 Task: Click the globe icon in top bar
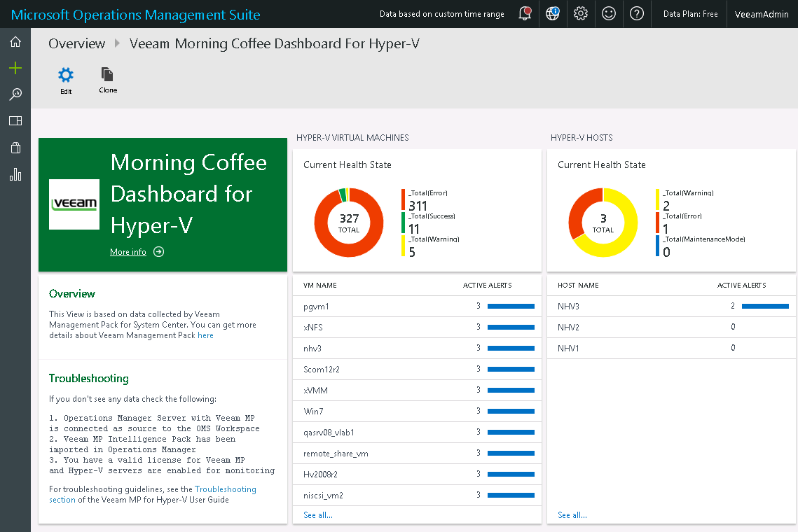pyautogui.click(x=553, y=14)
